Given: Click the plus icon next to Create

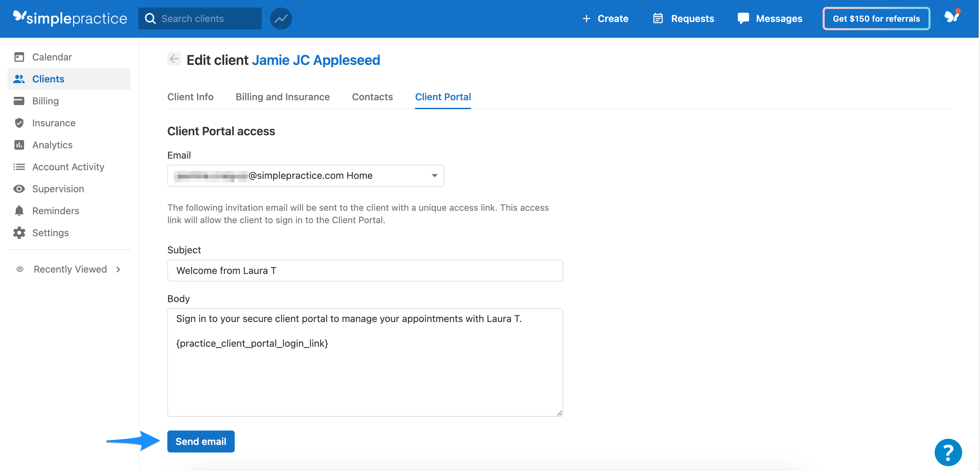Looking at the screenshot, I should click(586, 19).
